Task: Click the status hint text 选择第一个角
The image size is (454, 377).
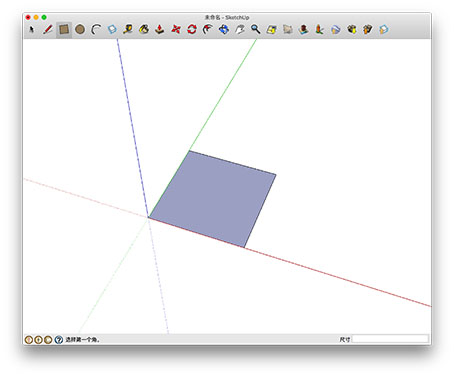Action: pyautogui.click(x=83, y=340)
